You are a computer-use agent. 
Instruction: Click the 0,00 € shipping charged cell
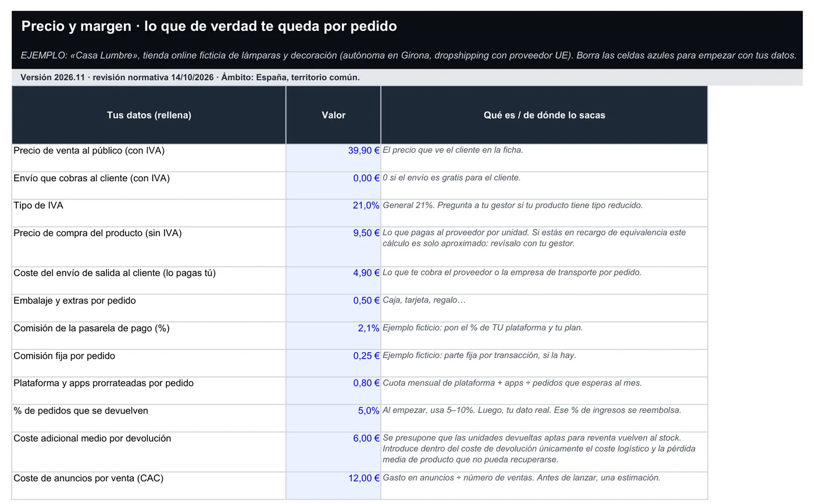point(333,185)
